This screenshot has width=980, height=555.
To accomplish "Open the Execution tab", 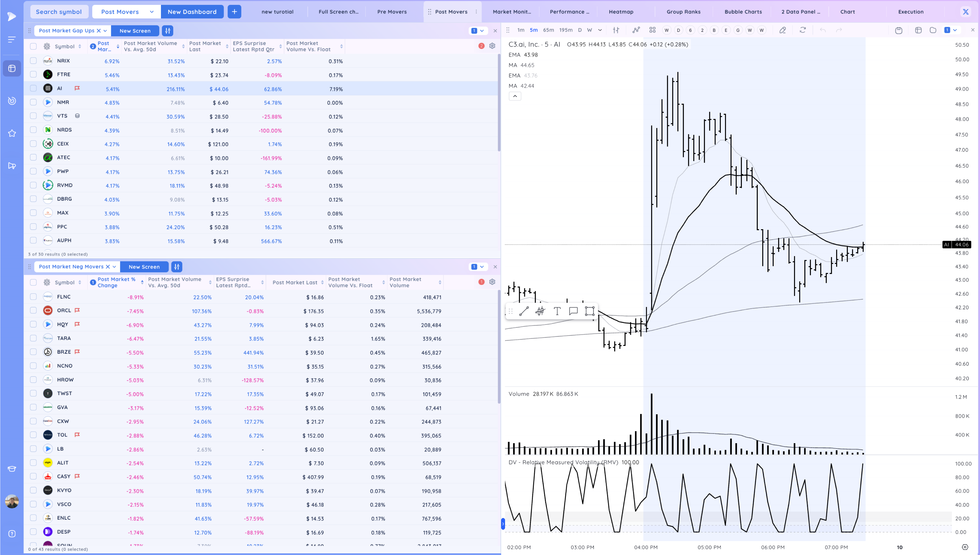I will click(911, 12).
